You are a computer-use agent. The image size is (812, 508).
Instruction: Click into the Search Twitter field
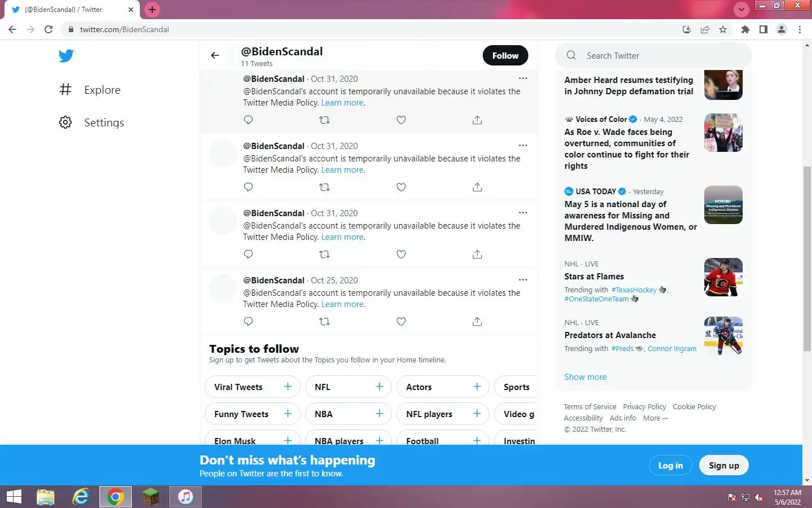(x=654, y=55)
